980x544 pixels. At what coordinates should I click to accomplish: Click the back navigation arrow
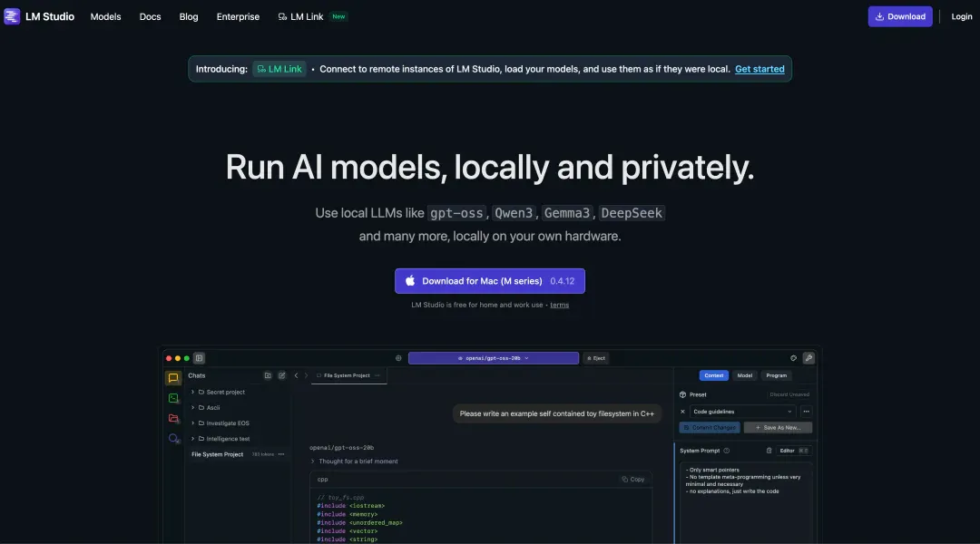pyautogui.click(x=296, y=375)
